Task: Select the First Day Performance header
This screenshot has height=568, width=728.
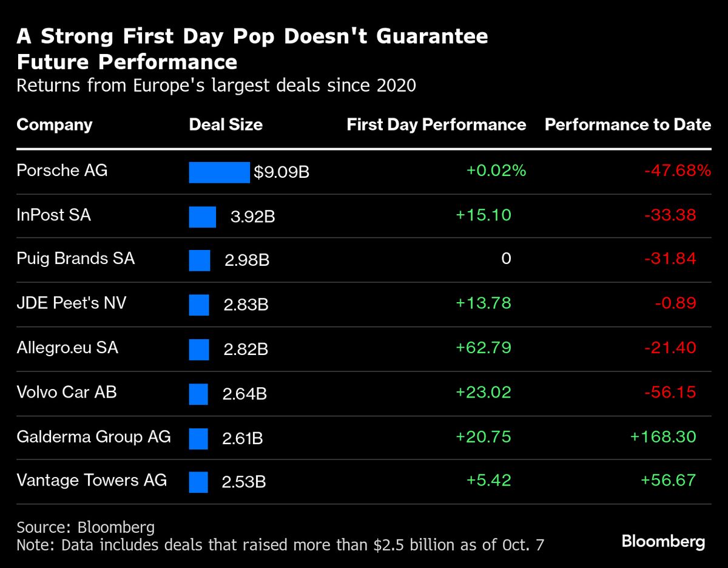Action: point(436,125)
